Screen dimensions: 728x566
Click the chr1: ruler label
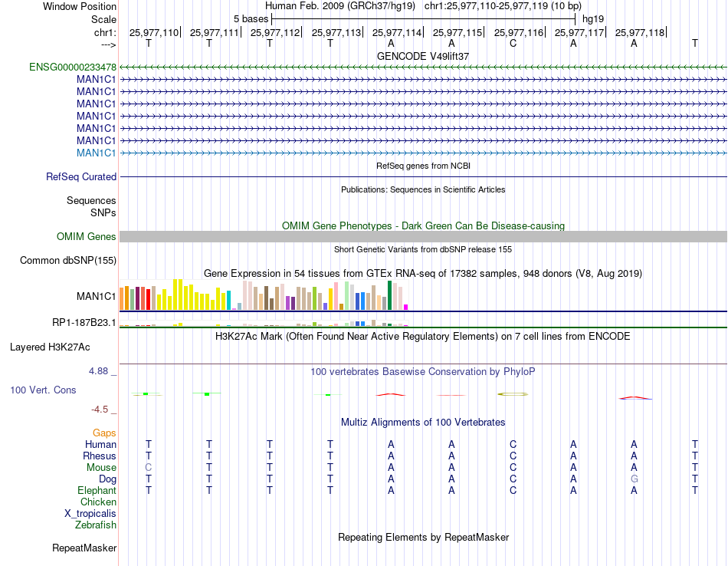pyautogui.click(x=105, y=32)
